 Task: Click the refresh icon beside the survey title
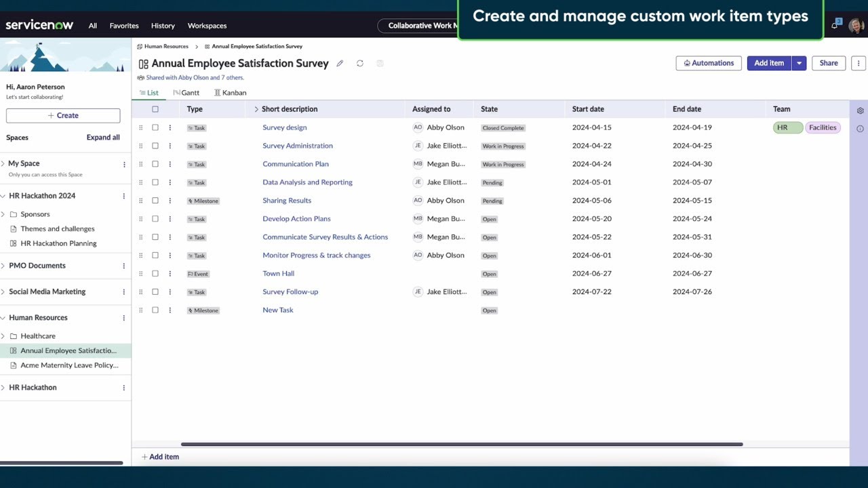(x=359, y=63)
